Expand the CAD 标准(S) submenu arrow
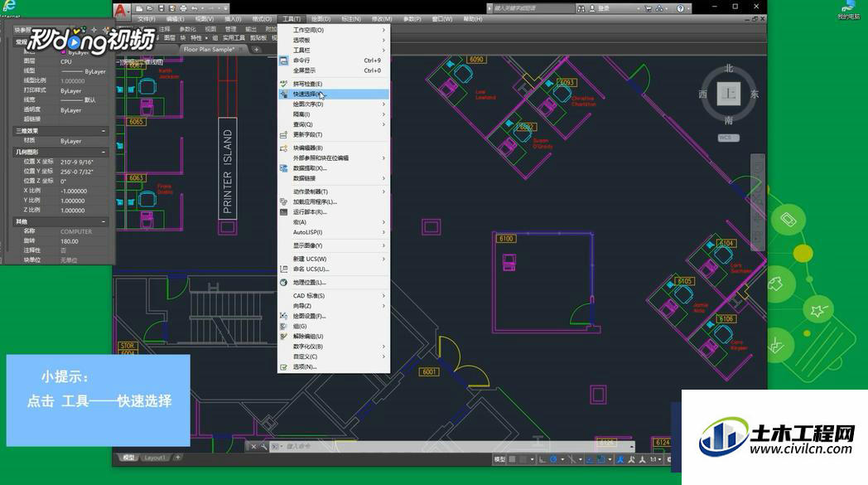 pos(383,296)
